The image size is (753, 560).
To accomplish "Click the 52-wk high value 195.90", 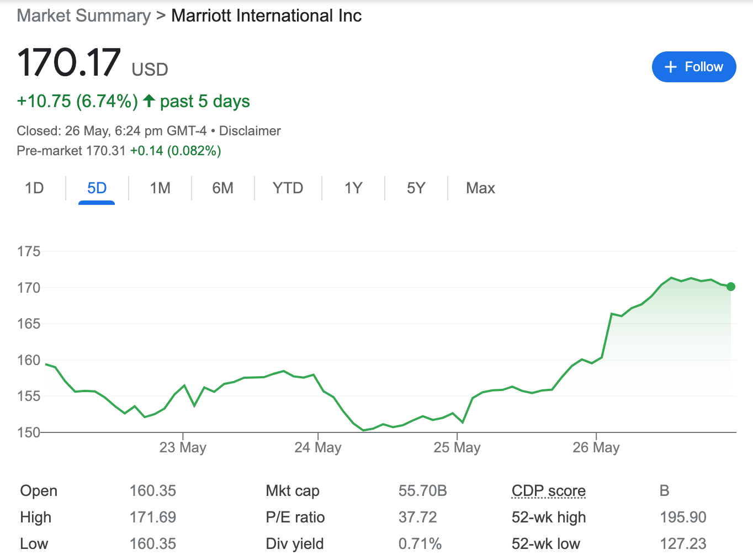I will [x=683, y=517].
